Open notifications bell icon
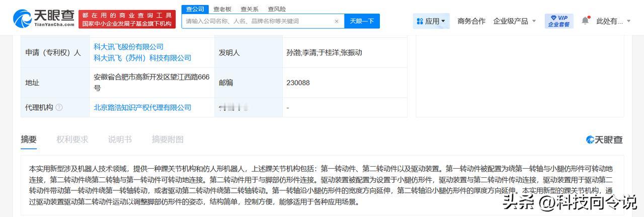644x217 pixels. 585,21
